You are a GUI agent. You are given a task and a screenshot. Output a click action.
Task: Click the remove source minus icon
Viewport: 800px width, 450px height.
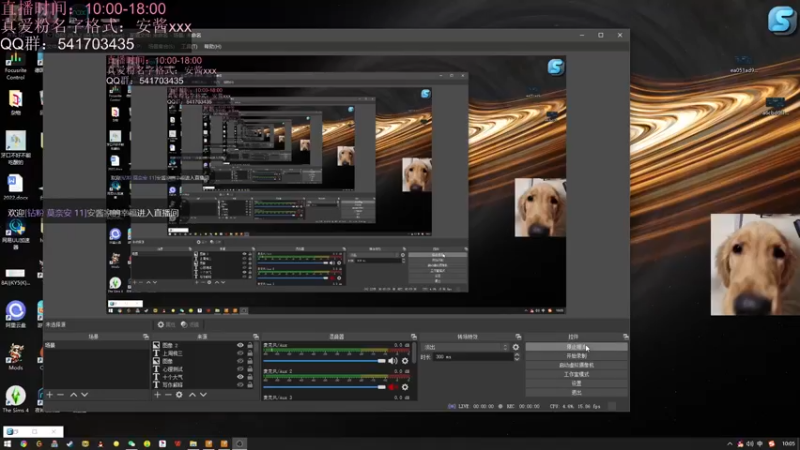pos(167,395)
